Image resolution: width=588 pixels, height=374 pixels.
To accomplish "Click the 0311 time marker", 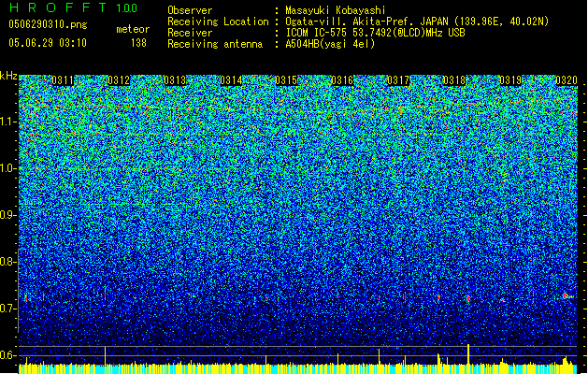I will tap(63, 80).
